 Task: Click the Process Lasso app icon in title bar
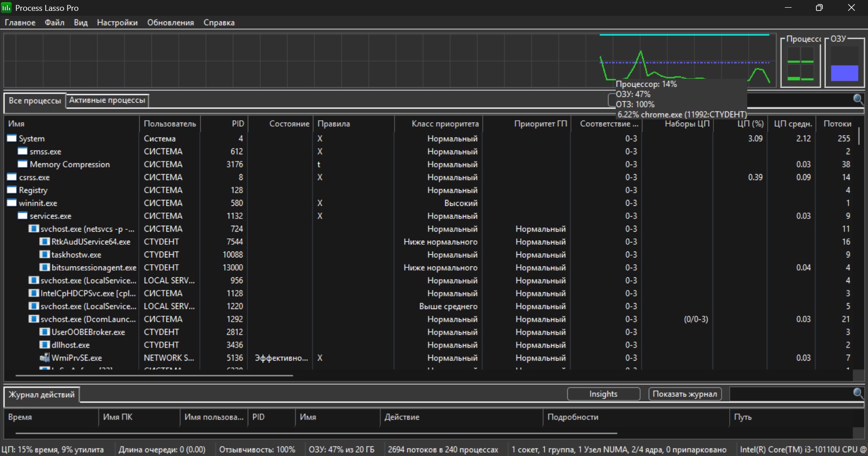click(x=6, y=8)
